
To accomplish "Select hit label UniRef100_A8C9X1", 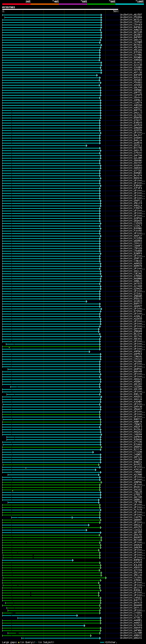I will (131, 339).
